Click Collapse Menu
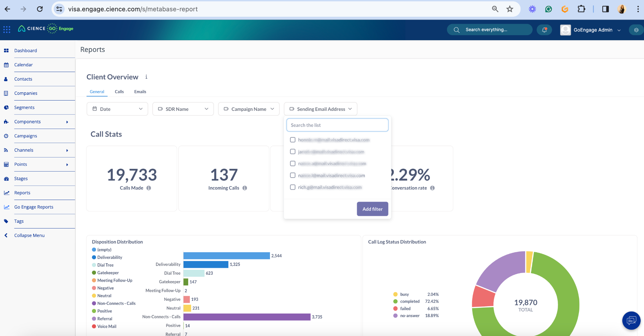Image resolution: width=644 pixels, height=336 pixels. point(29,236)
